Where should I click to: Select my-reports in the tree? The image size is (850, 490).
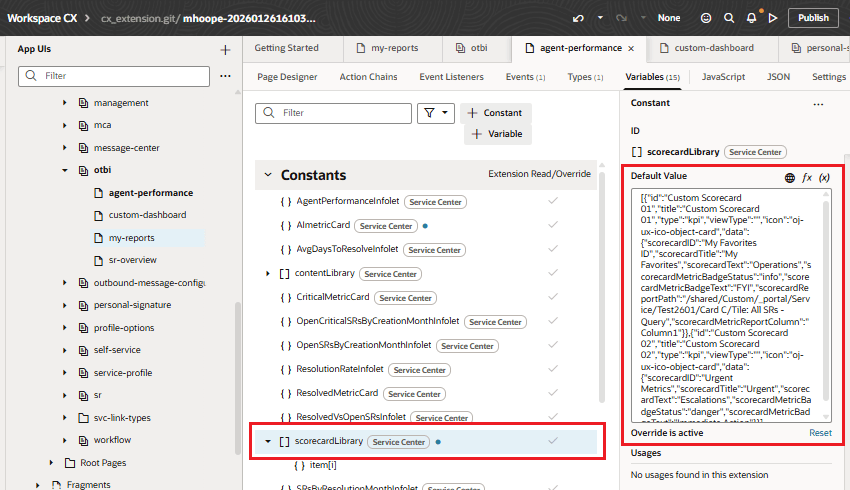pyautogui.click(x=132, y=237)
